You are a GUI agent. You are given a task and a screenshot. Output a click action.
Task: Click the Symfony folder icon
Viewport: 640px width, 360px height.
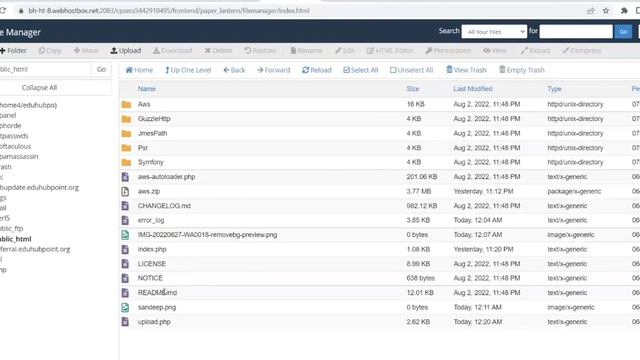[127, 162]
